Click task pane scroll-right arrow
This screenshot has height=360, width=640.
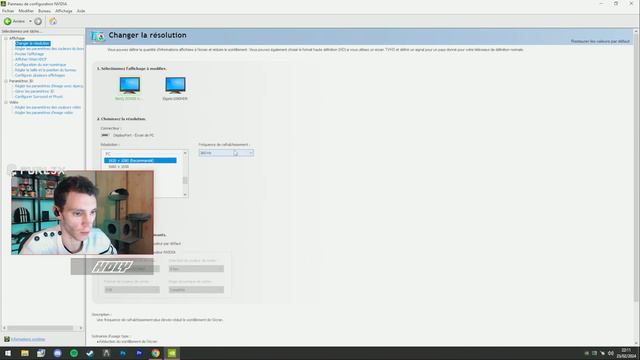point(80,328)
